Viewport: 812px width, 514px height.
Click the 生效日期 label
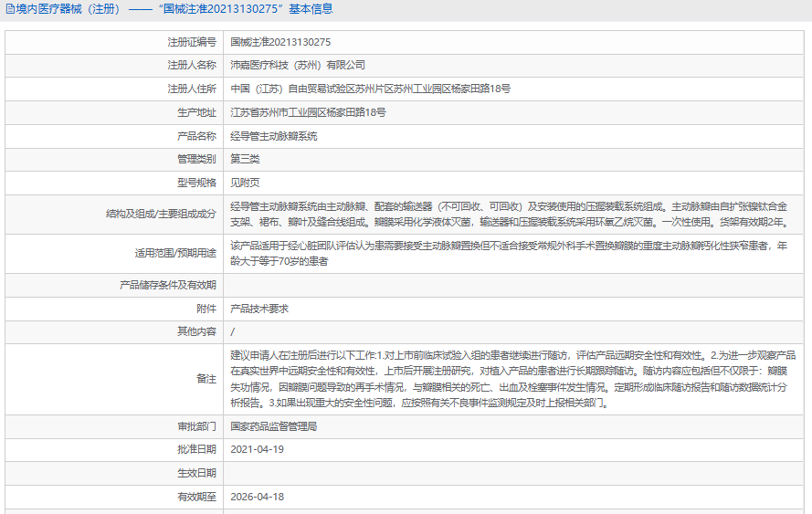click(196, 473)
